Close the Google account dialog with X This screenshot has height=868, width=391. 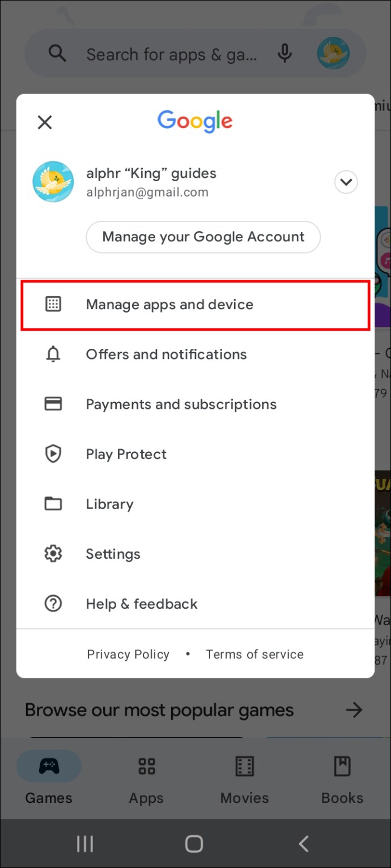coord(45,122)
